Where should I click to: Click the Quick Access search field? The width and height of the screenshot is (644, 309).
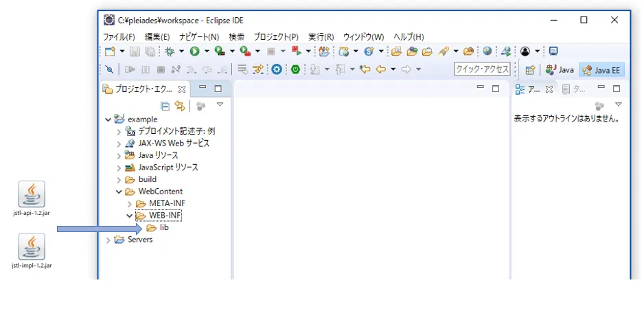[x=483, y=69]
